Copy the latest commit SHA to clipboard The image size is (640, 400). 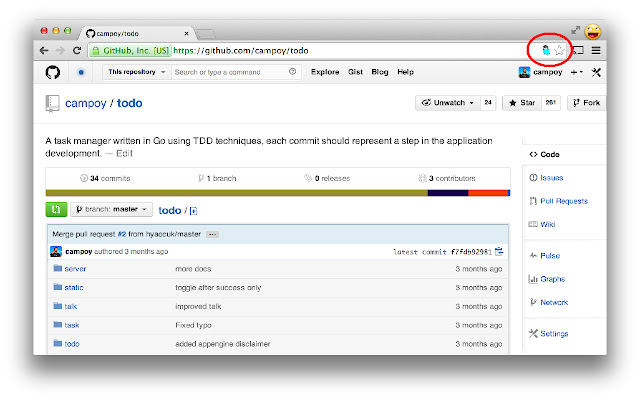tap(499, 251)
